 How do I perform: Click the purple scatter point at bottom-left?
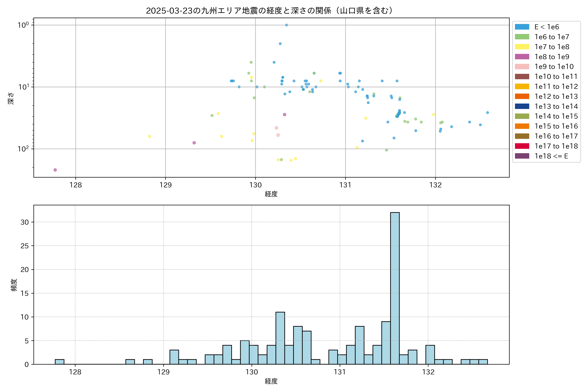[x=55, y=170]
